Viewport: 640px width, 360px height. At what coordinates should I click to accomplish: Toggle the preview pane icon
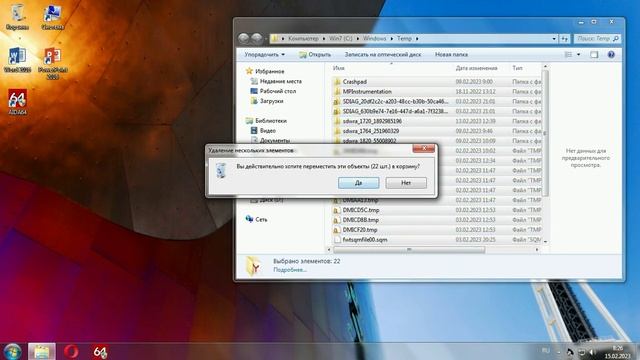(x=594, y=54)
